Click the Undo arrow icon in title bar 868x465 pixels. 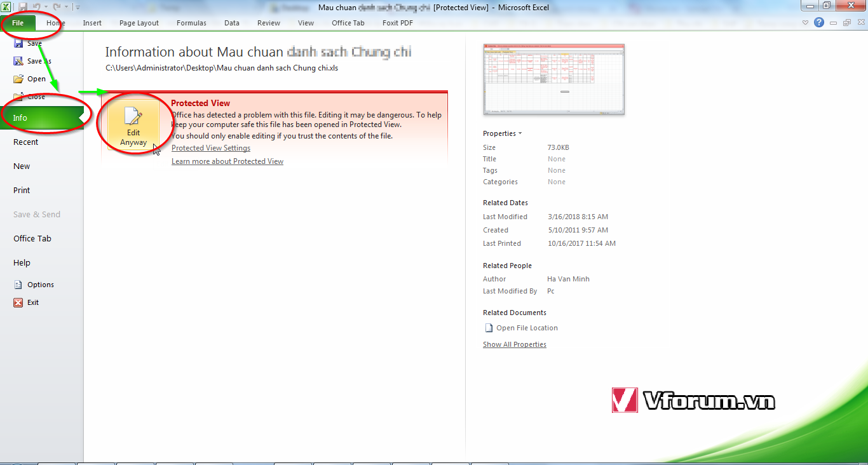click(37, 7)
